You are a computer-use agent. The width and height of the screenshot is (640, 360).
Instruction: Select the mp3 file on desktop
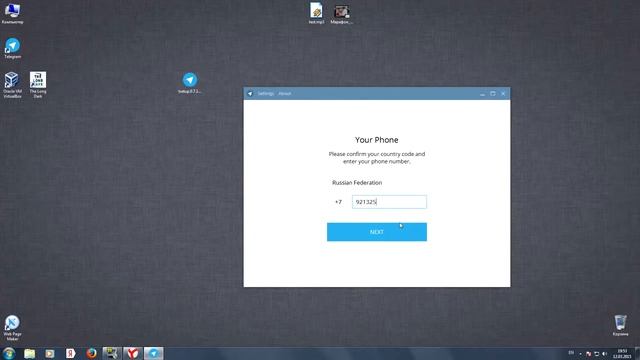(x=316, y=13)
